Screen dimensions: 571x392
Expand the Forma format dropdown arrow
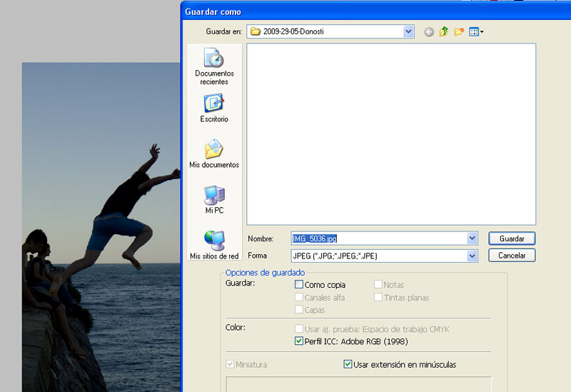(472, 256)
